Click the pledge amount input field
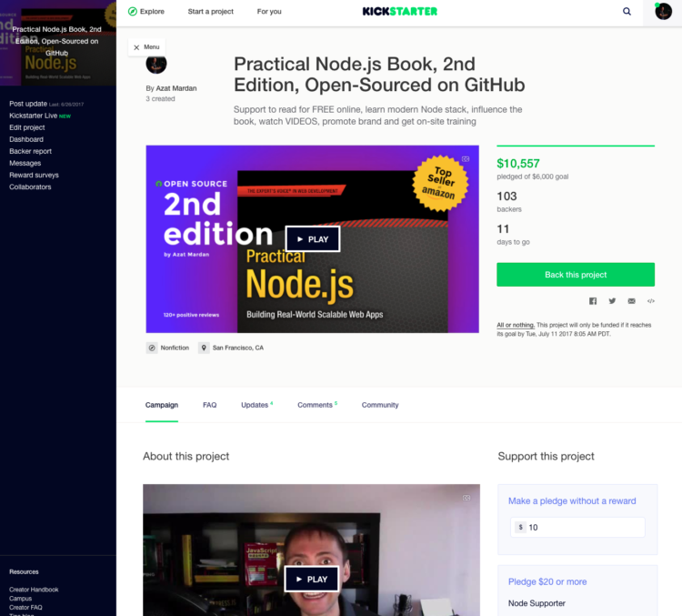This screenshot has height=616, width=682. 577,527
